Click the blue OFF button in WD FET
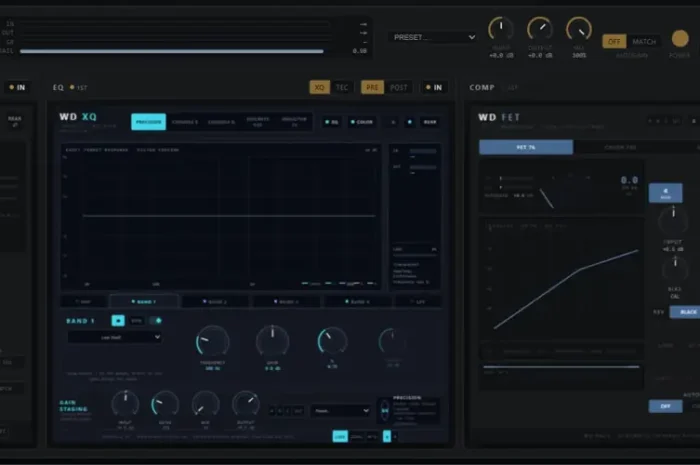Screen dimensions: 700x465 pyautogui.click(x=665, y=406)
